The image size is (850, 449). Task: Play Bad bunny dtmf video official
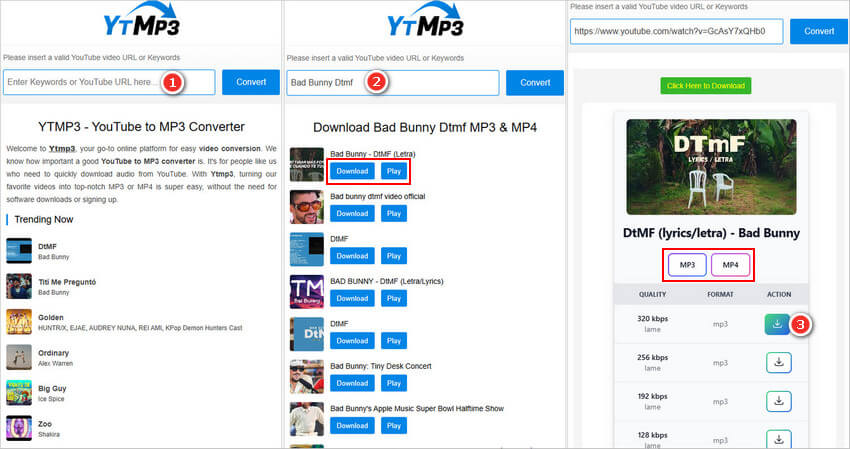[394, 214]
